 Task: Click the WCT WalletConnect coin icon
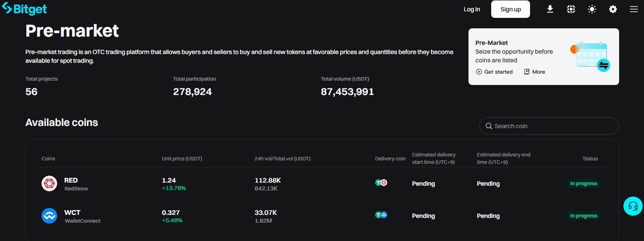(x=49, y=216)
